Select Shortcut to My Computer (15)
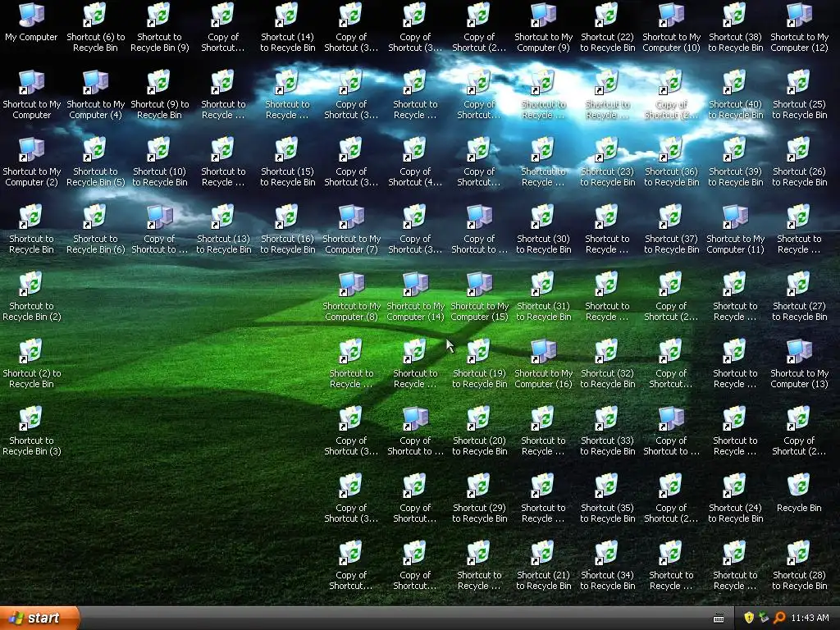The width and height of the screenshot is (840, 630). tap(479, 297)
